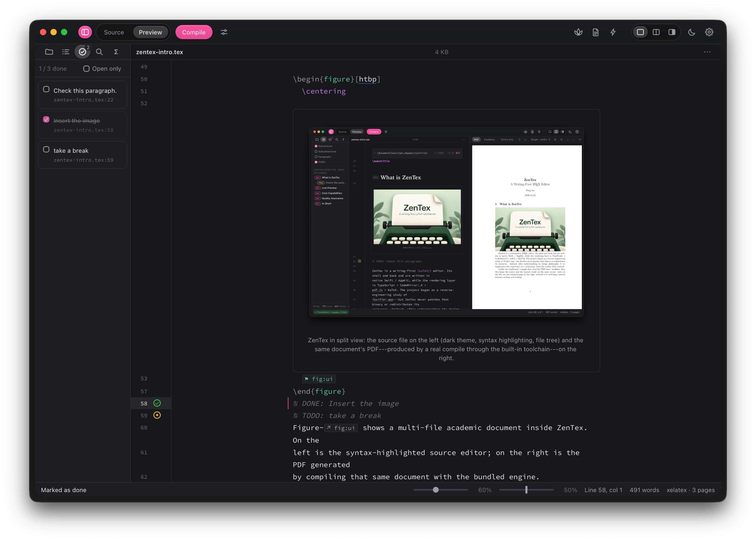The image size is (756, 541).
Task: Click line number 62 in gutter
Action: coord(144,477)
